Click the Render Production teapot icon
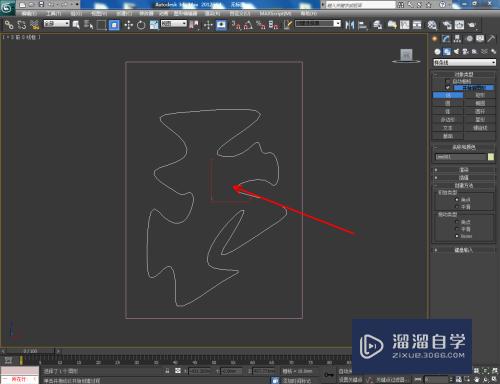500x384 pixels. 472,25
